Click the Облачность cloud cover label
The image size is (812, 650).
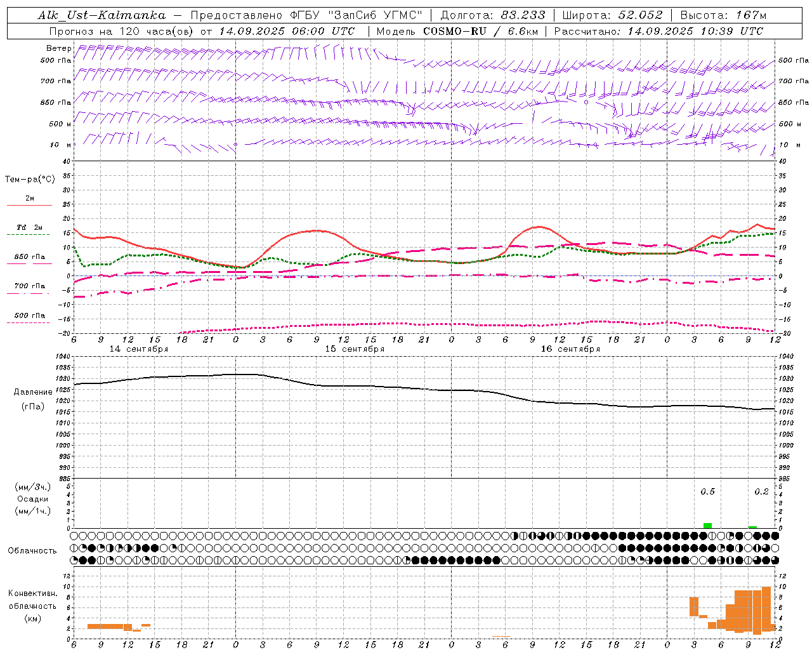click(32, 550)
